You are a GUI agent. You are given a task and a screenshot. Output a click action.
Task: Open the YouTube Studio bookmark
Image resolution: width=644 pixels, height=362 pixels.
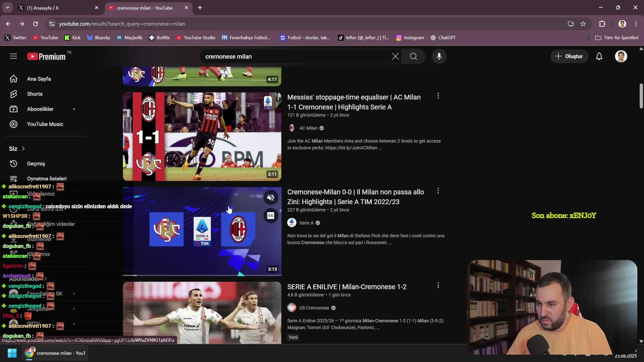pos(196,38)
